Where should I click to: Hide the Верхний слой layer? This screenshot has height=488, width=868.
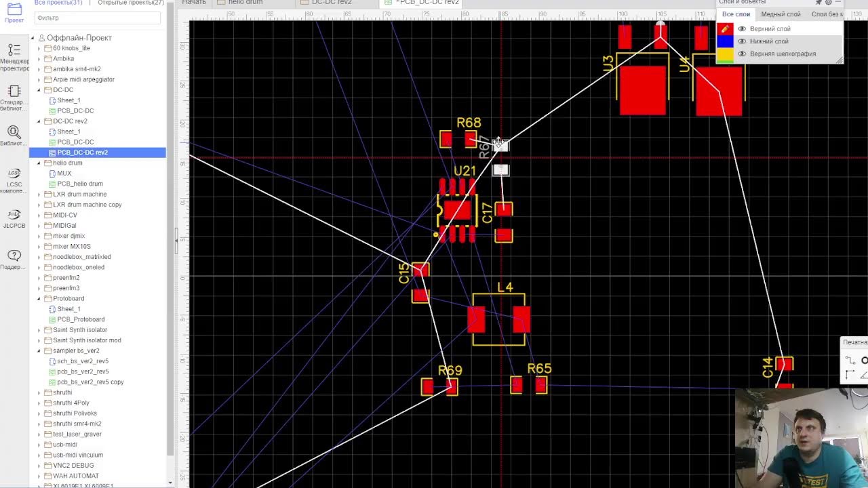click(742, 29)
